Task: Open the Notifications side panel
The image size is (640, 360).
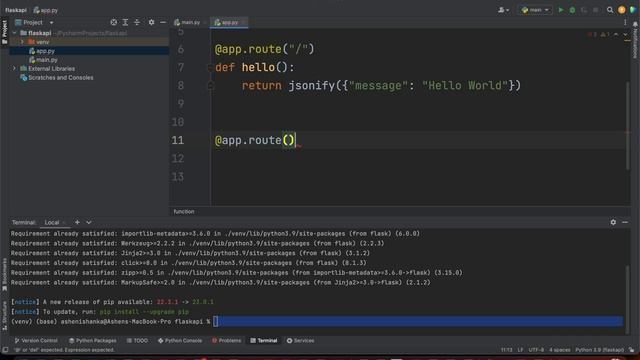Action: (635, 41)
